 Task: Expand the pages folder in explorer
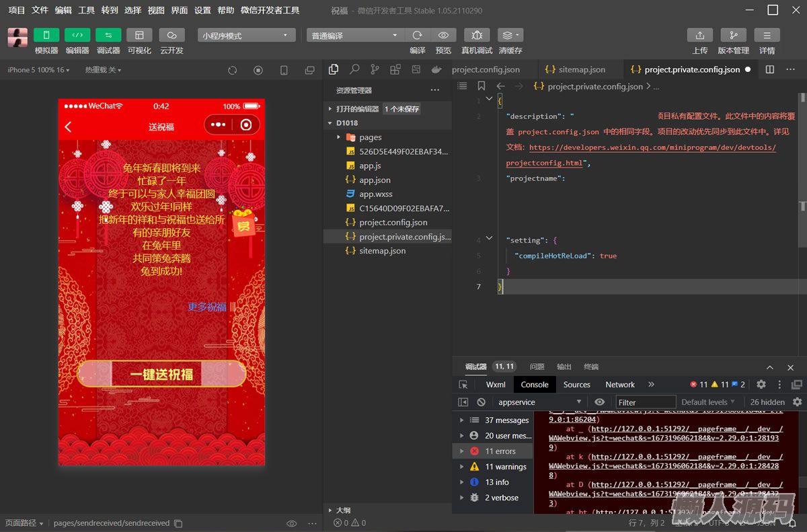pyautogui.click(x=370, y=137)
